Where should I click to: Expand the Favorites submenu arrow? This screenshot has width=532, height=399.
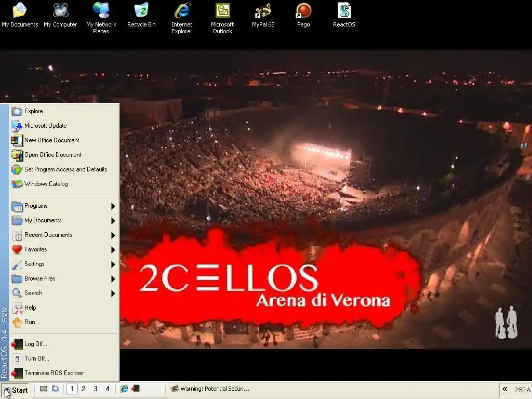(x=113, y=250)
